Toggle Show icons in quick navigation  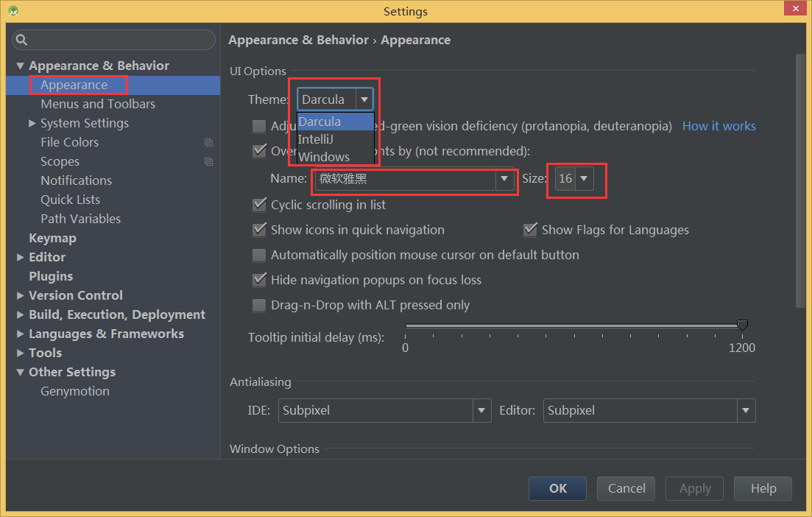(259, 230)
